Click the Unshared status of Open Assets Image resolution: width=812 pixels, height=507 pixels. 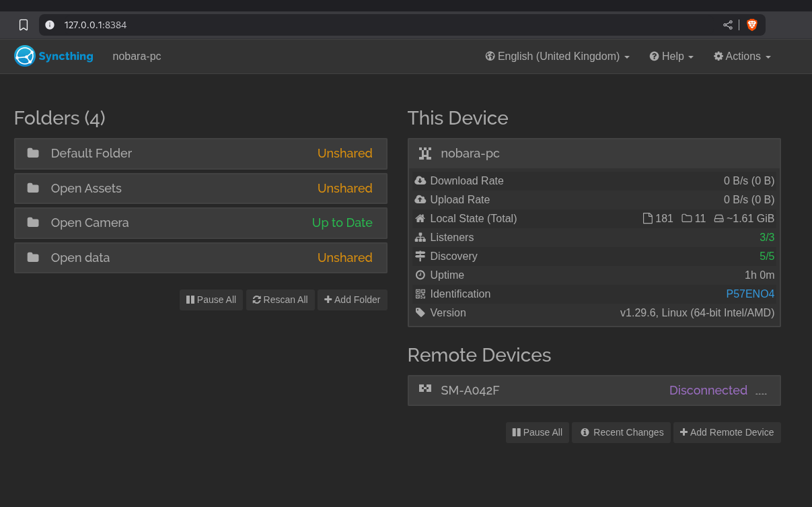345,189
